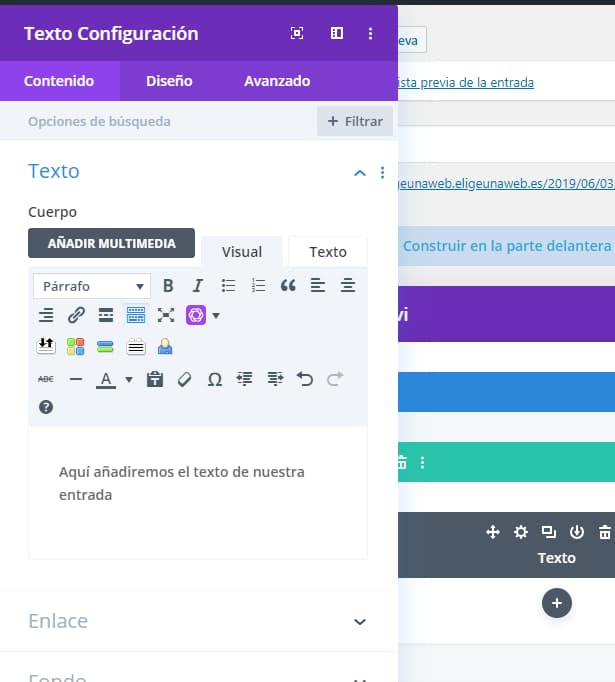Click the insert link icon

pos(76,316)
